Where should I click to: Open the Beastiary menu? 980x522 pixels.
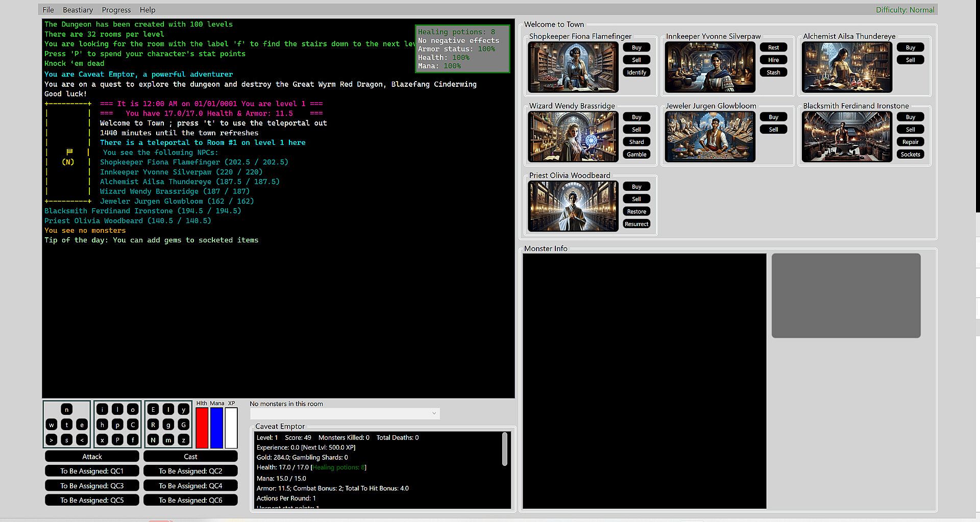78,10
